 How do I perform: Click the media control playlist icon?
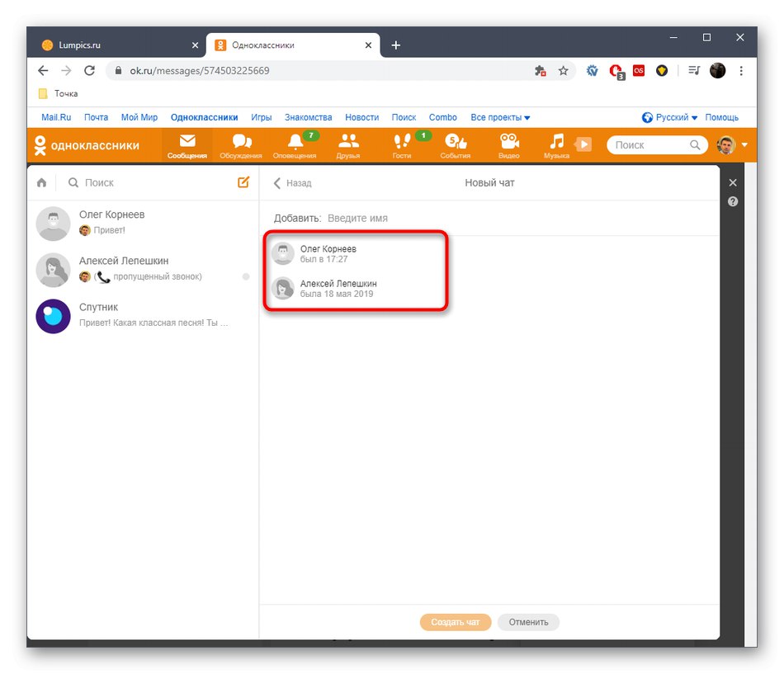tap(694, 70)
